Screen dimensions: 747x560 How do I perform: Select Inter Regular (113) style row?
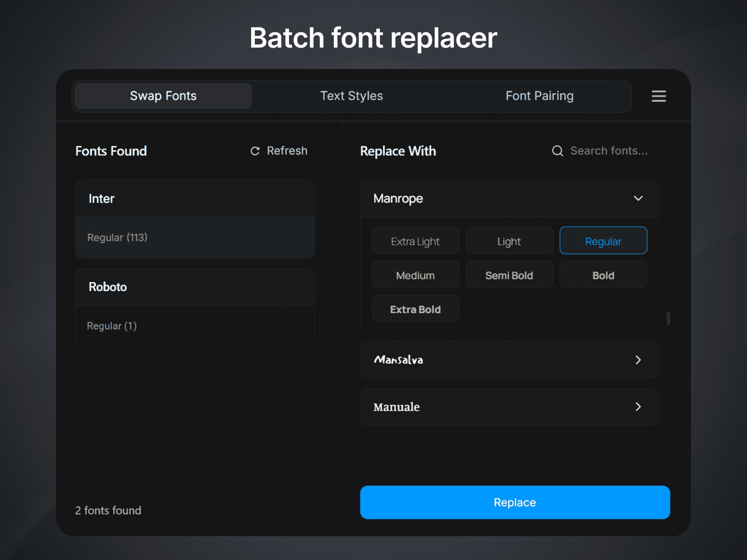[x=195, y=238]
